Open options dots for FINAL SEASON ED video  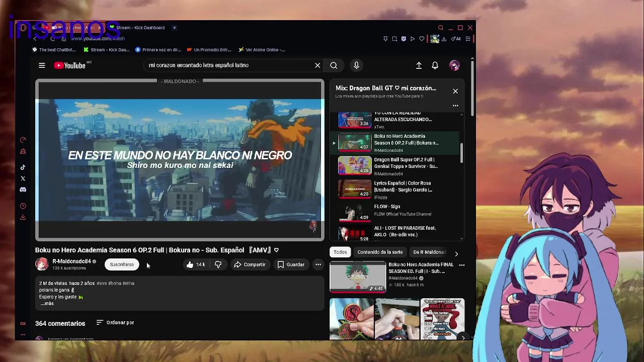[461, 265]
